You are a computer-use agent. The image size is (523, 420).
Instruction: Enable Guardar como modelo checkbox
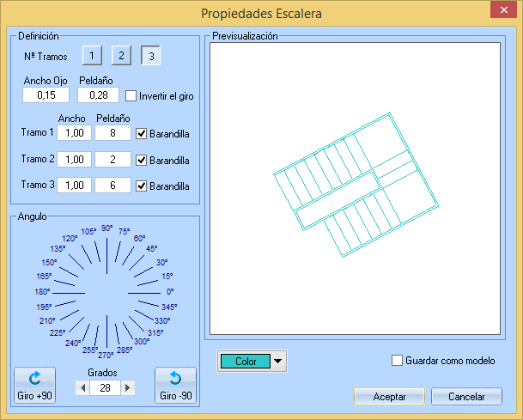(397, 361)
